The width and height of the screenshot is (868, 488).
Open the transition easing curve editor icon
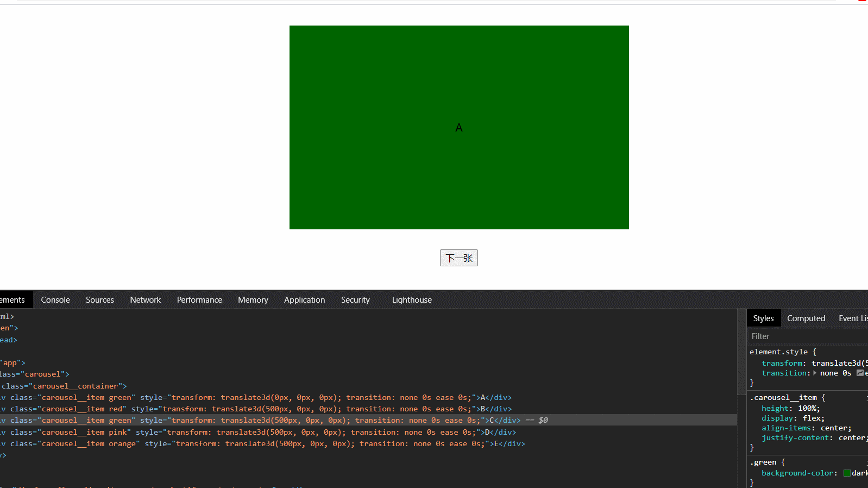click(x=860, y=373)
